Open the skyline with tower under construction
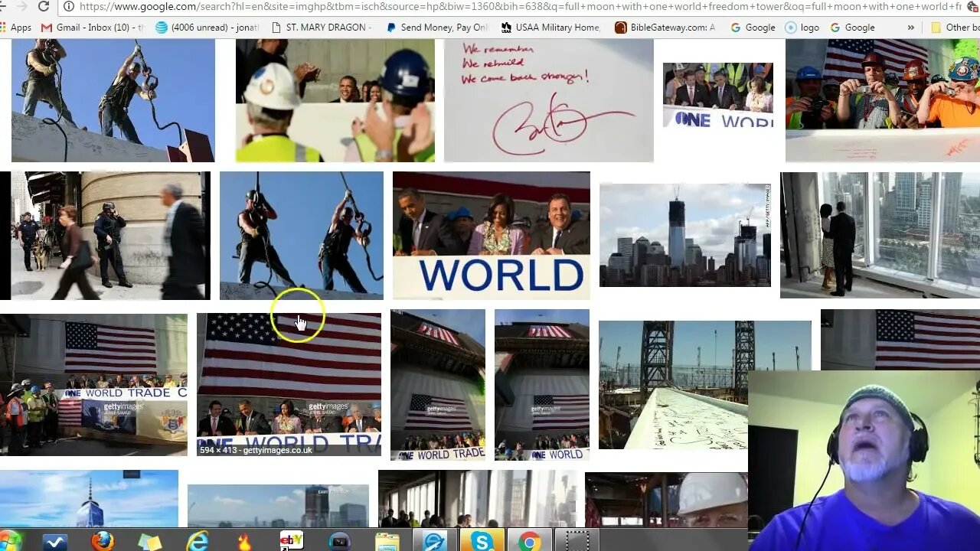980x551 pixels. 684,235
